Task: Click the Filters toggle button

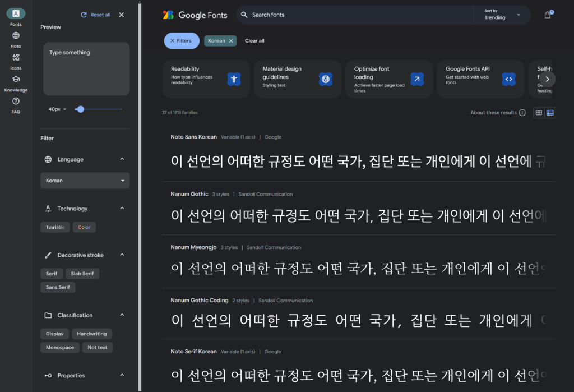Action: 182,41
